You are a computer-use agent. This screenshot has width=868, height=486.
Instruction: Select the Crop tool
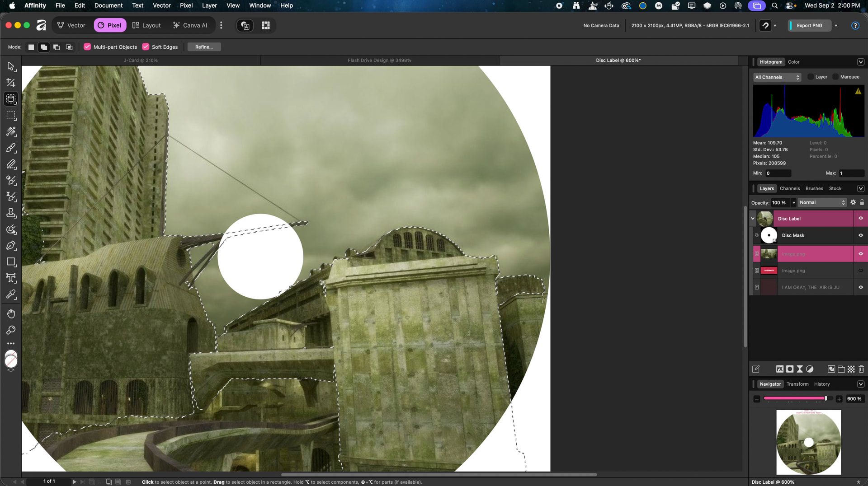tap(11, 83)
